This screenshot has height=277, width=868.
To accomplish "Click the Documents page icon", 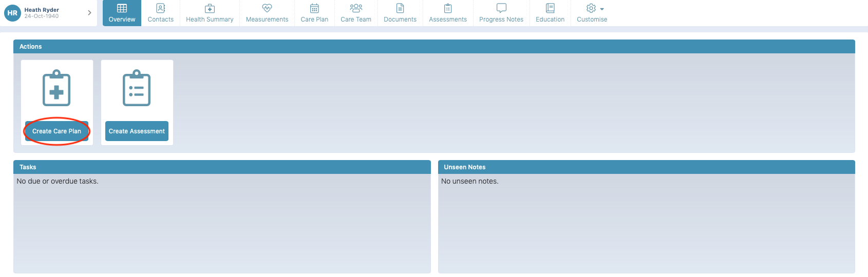I will coord(400,8).
